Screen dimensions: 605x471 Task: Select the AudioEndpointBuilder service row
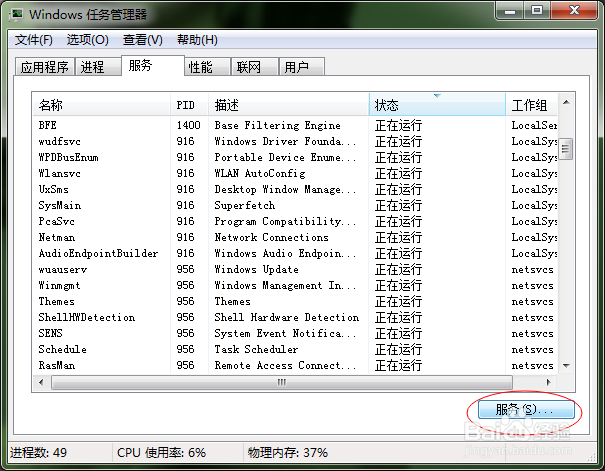(295, 253)
